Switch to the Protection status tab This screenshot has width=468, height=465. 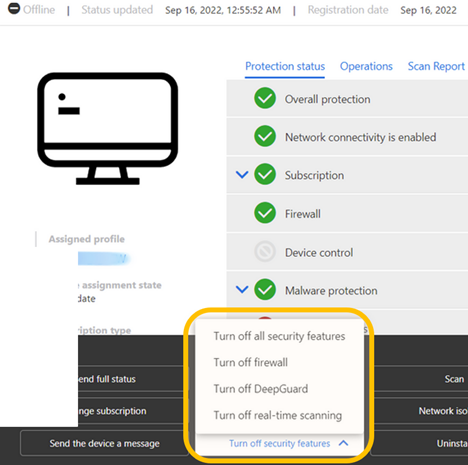(x=285, y=67)
